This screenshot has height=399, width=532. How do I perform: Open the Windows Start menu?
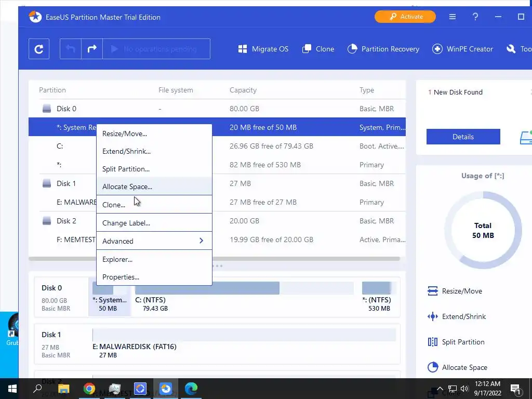tap(12, 389)
